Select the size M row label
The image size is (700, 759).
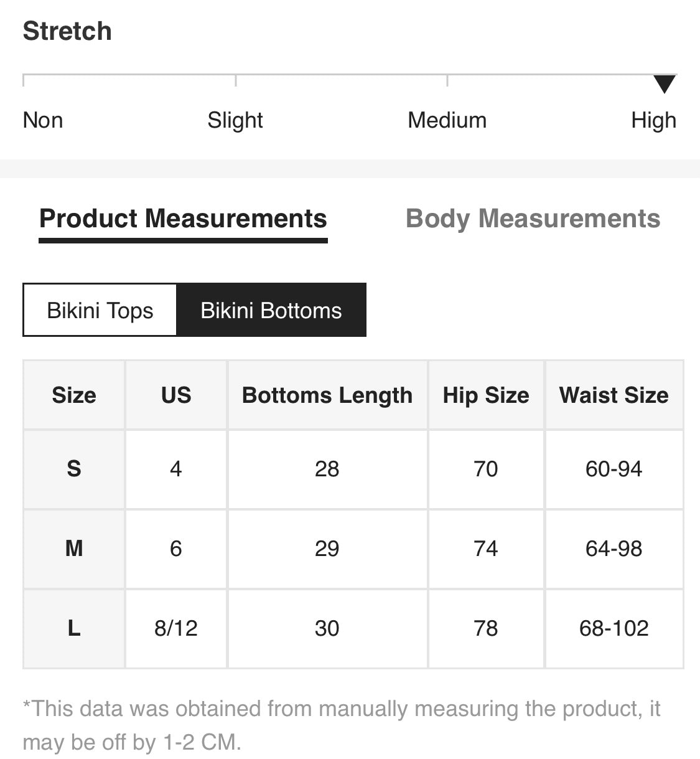pyautogui.click(x=74, y=549)
